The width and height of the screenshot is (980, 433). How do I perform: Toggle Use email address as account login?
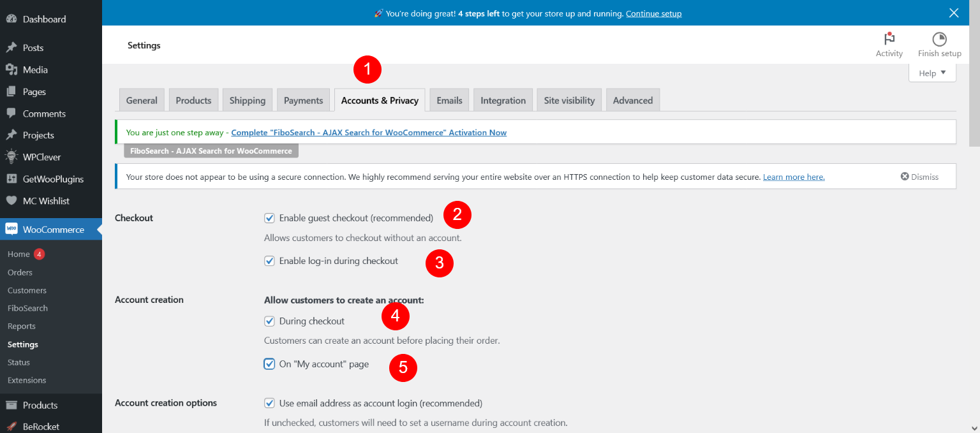coord(269,404)
